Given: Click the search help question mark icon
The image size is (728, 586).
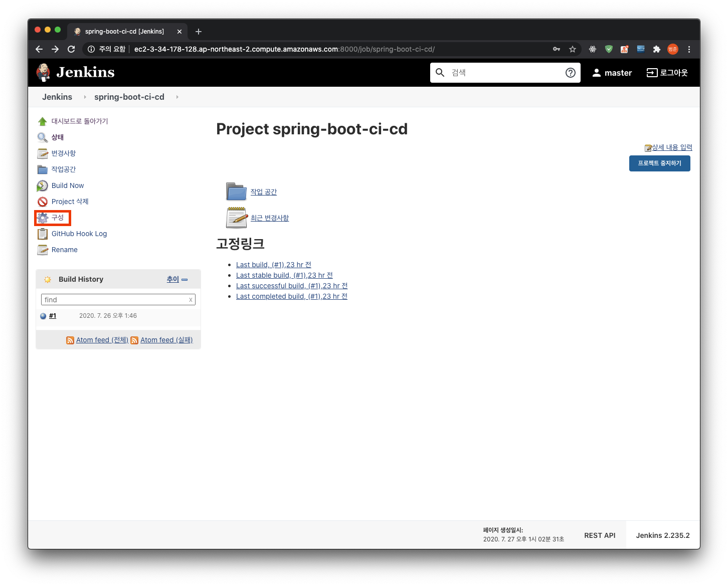Looking at the screenshot, I should (570, 73).
